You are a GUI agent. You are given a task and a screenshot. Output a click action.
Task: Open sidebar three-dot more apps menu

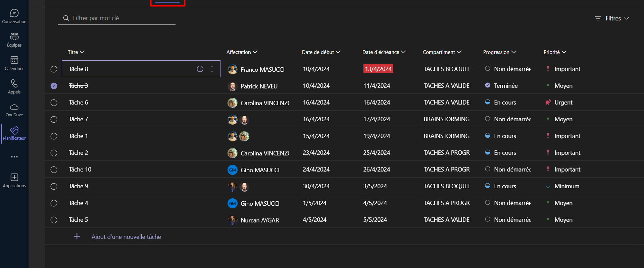click(x=14, y=157)
